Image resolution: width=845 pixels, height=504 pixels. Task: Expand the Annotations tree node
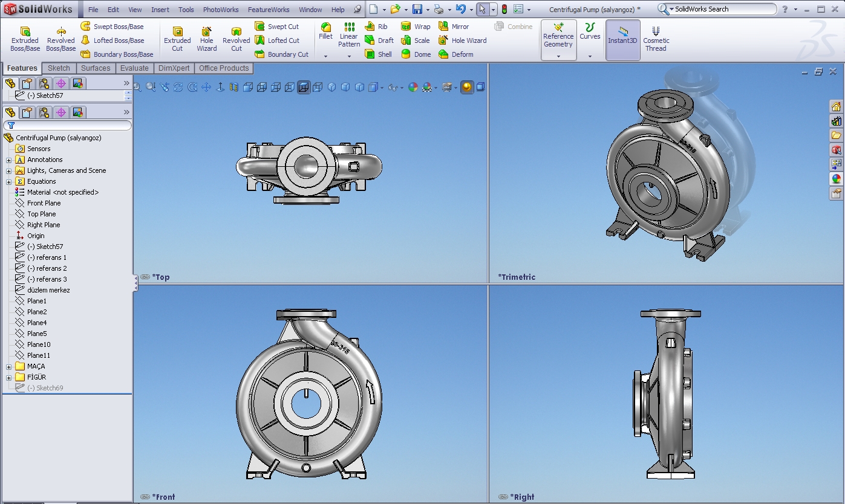(8, 160)
